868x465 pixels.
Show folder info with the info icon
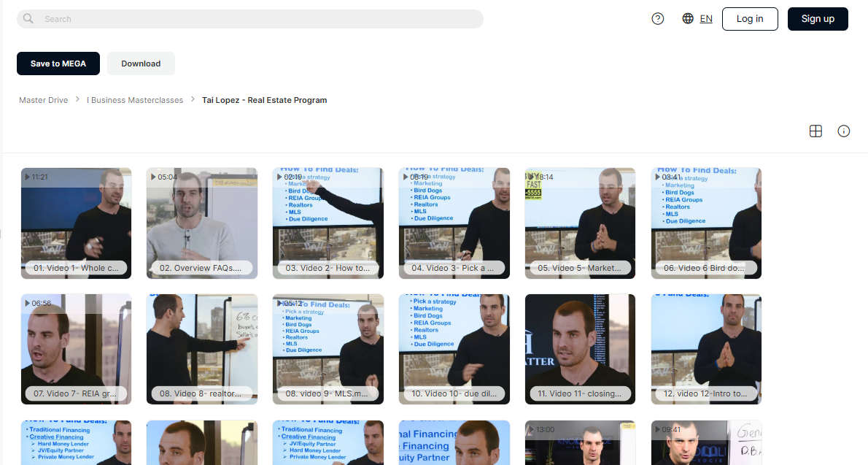(844, 131)
